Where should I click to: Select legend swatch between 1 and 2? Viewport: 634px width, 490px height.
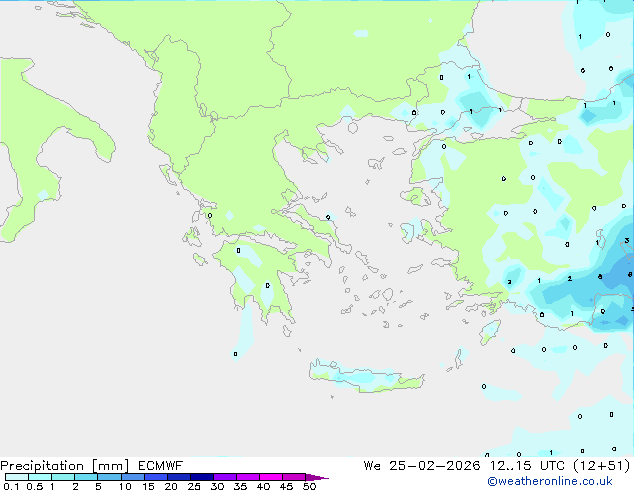[63, 477]
